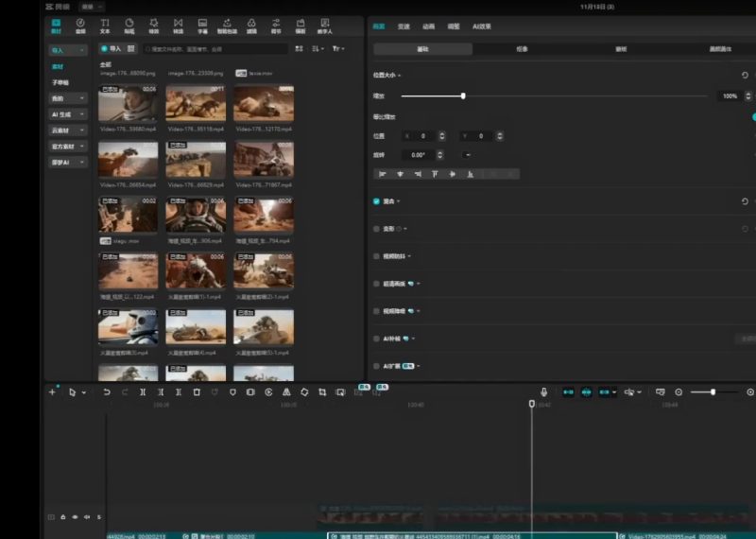Open the Filters (滤镜) three-circle icon
756x539 pixels.
tap(251, 26)
